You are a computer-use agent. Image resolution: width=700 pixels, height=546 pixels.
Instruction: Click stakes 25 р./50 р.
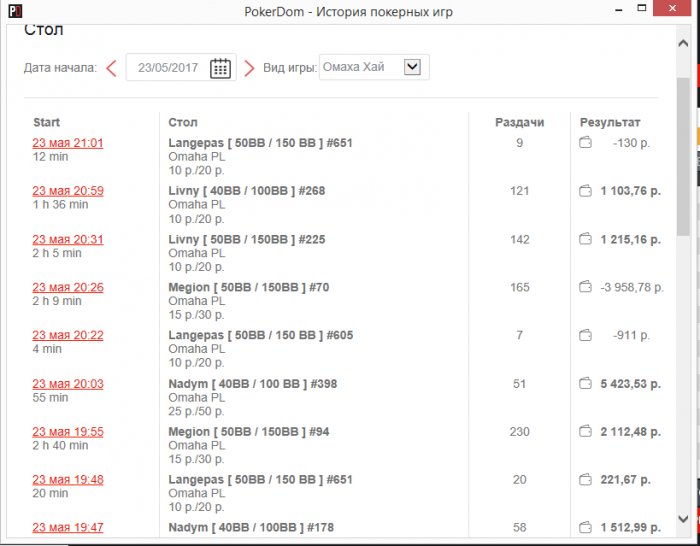[196, 411]
